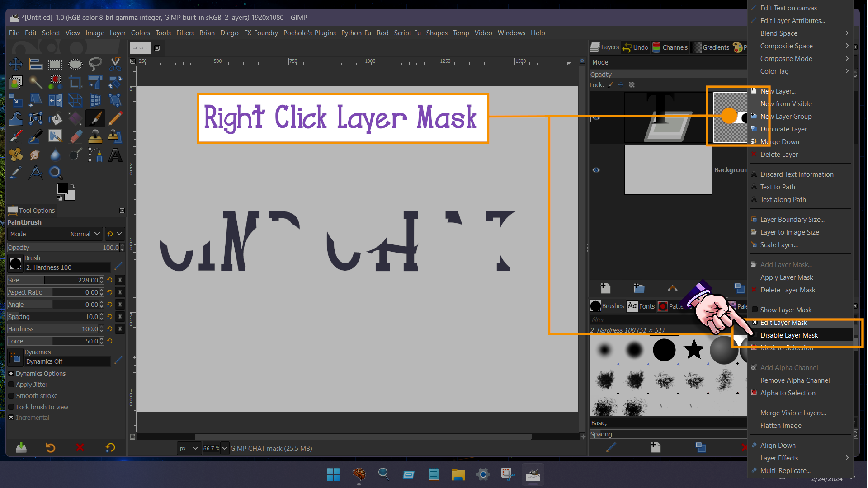Save tool preset button in Tool Options
Image resolution: width=868 pixels, height=488 pixels.
pos(21,448)
